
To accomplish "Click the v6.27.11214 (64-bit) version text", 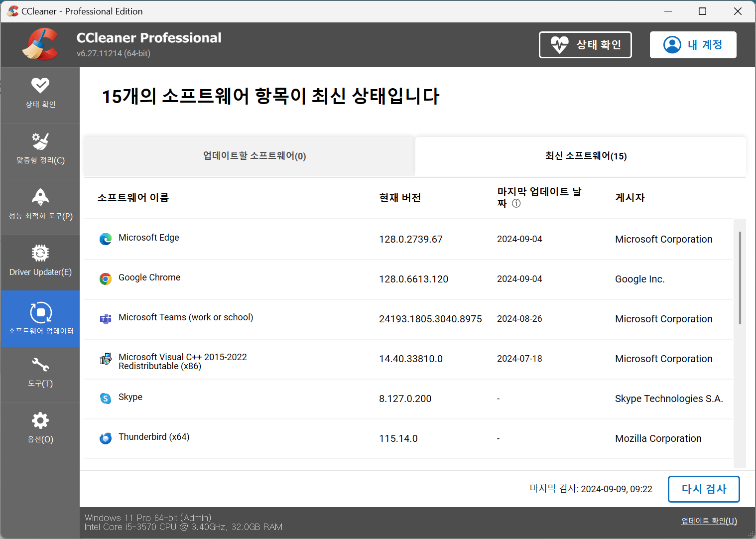I will click(114, 53).
